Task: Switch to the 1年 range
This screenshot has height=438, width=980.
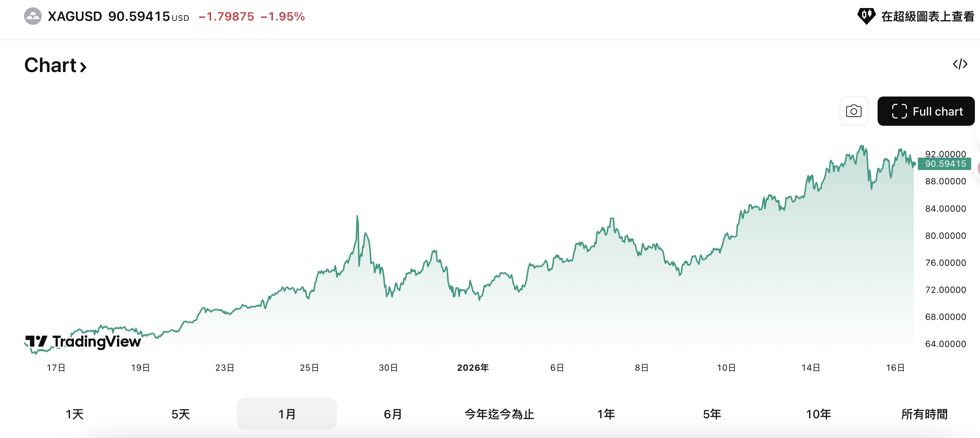Action: pyautogui.click(x=606, y=414)
